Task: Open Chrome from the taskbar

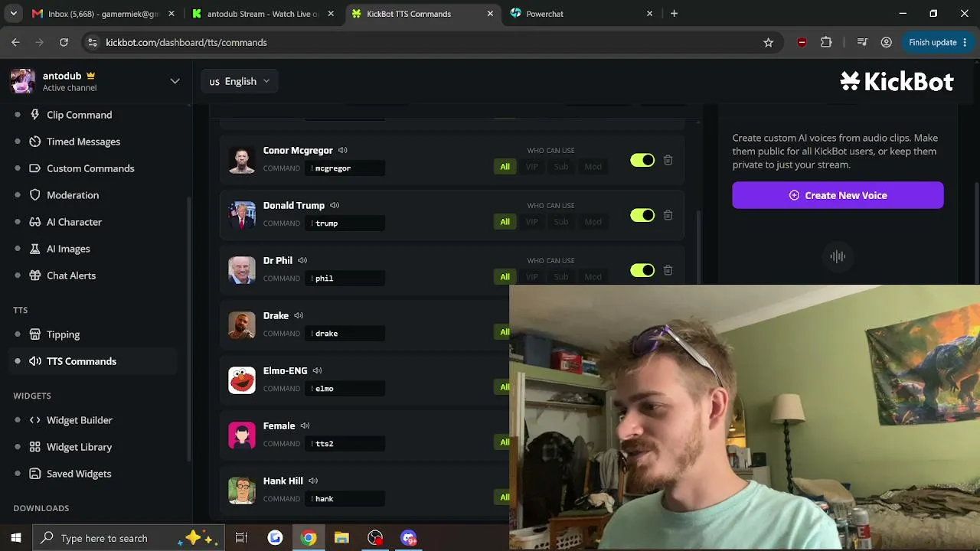Action: tap(309, 538)
